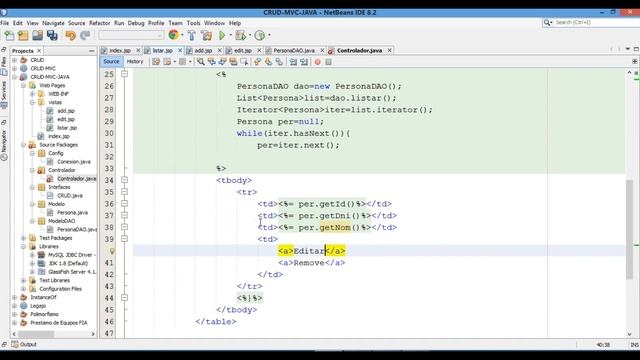Image resolution: width=640 pixels, height=360 pixels.
Task: Click the light bulb hint icon on line 40
Action: 112,251
